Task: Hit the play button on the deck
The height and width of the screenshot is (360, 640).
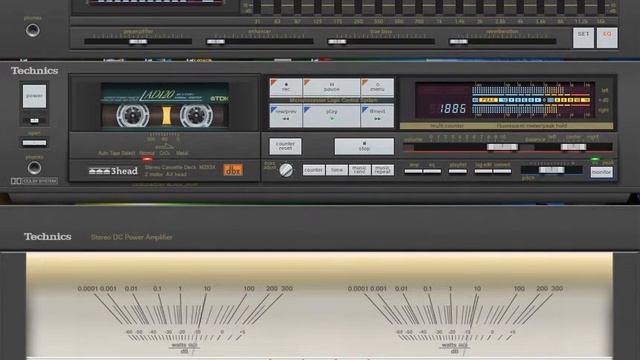Action: click(x=331, y=116)
